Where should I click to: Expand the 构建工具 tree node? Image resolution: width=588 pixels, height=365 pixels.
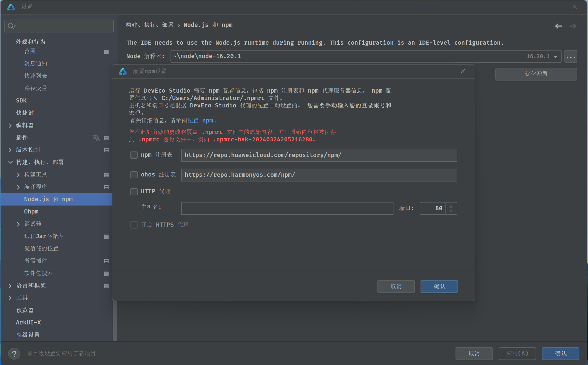pyautogui.click(x=18, y=175)
